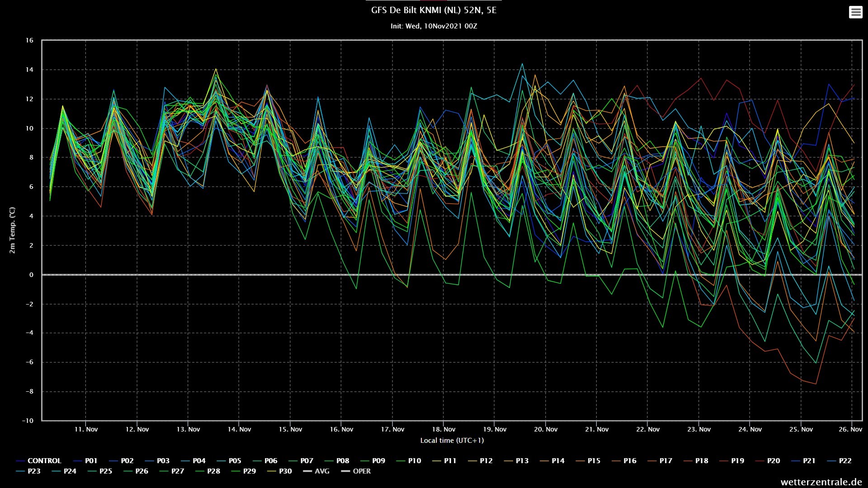This screenshot has height=488, width=868.
Task: Toggle the OPER series legend entry
Action: 356,471
